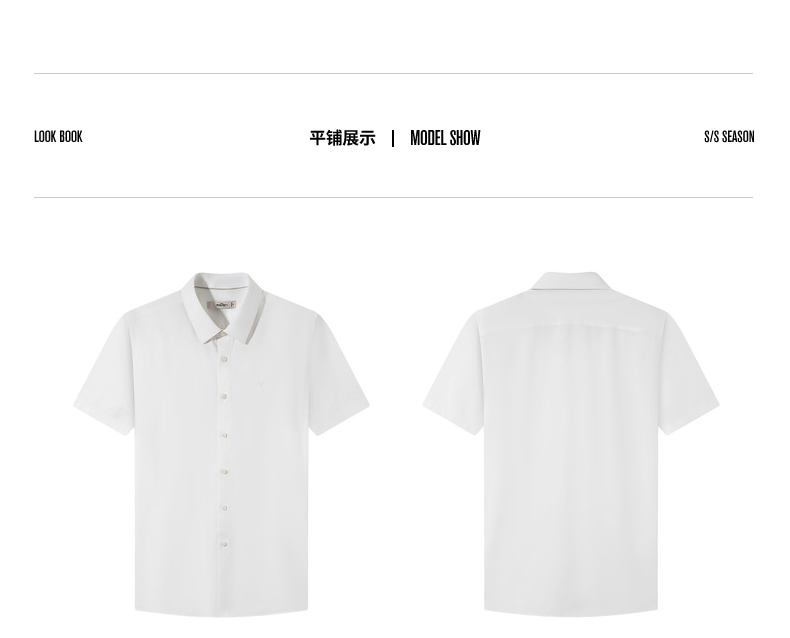The image size is (790, 638).
Task: Click the fourth placket button on the shirt
Action: [225, 472]
